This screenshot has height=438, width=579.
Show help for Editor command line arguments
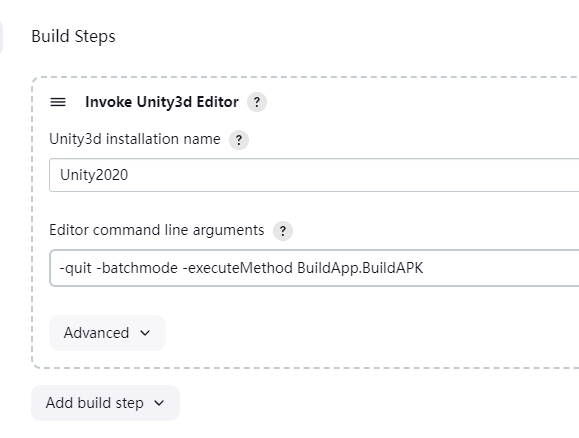283,231
